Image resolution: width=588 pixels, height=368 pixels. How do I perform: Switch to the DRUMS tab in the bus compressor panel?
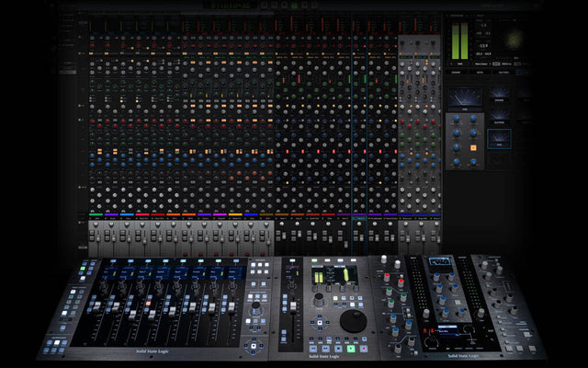coord(456,72)
